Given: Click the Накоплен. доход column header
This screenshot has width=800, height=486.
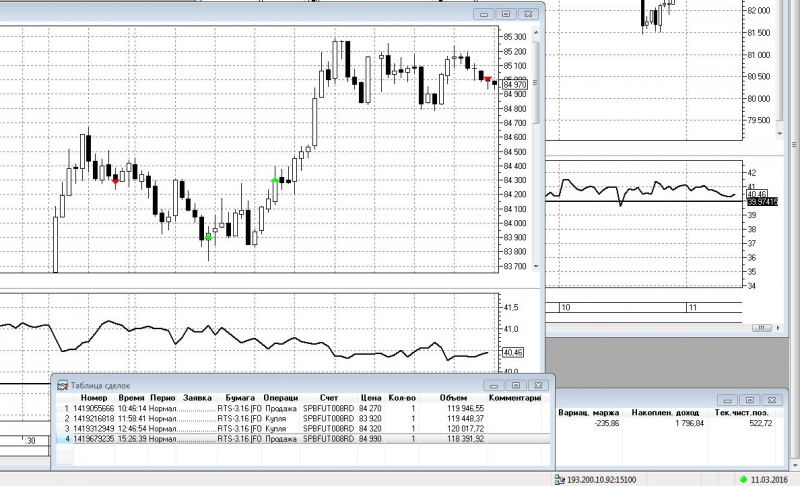Looking at the screenshot, I should pyautogui.click(x=665, y=413).
